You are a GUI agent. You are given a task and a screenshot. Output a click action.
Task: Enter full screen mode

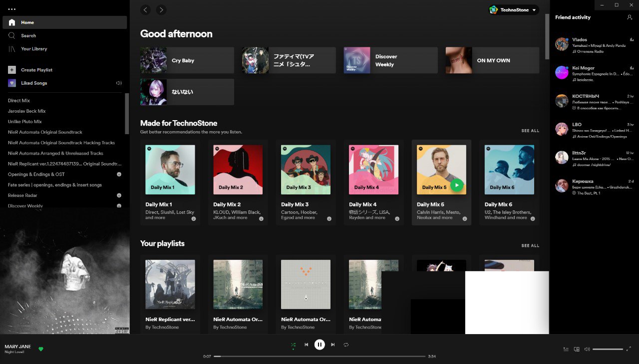629,349
